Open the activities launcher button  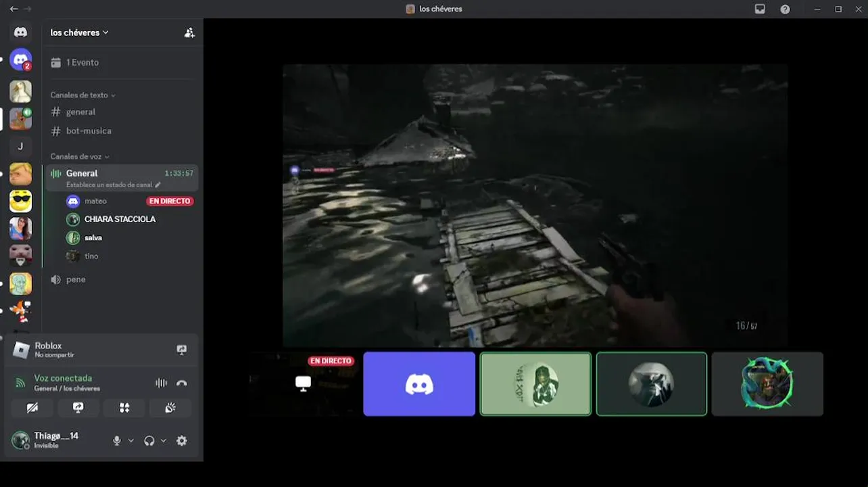click(124, 408)
